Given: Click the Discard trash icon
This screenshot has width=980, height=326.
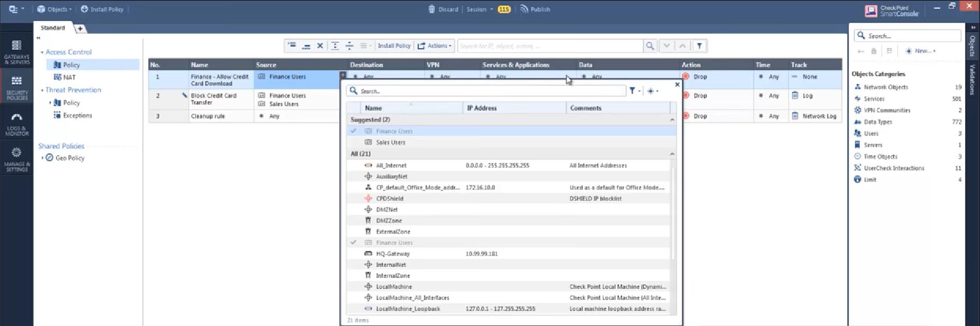Looking at the screenshot, I should (x=431, y=9).
